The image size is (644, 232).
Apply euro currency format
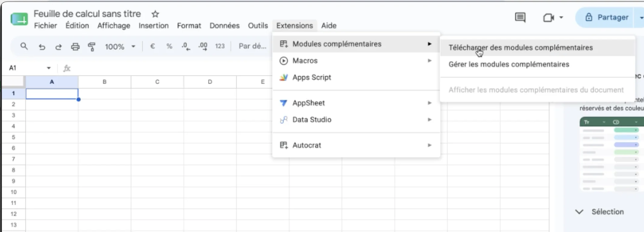pos(153,46)
